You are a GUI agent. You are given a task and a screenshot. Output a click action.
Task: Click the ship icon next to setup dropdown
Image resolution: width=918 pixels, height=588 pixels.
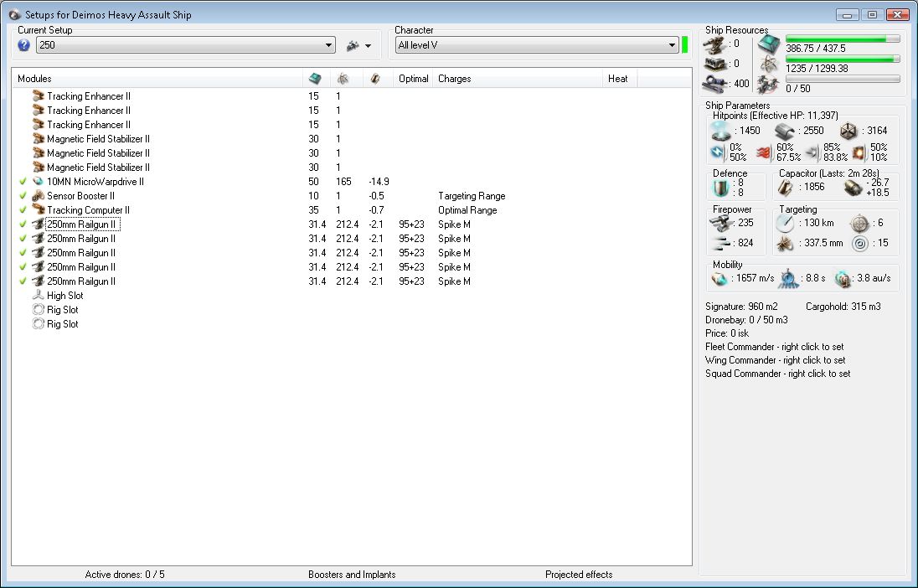click(353, 45)
